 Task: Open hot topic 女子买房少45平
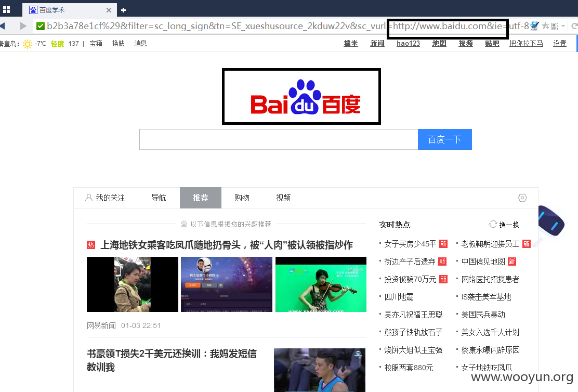click(410, 244)
